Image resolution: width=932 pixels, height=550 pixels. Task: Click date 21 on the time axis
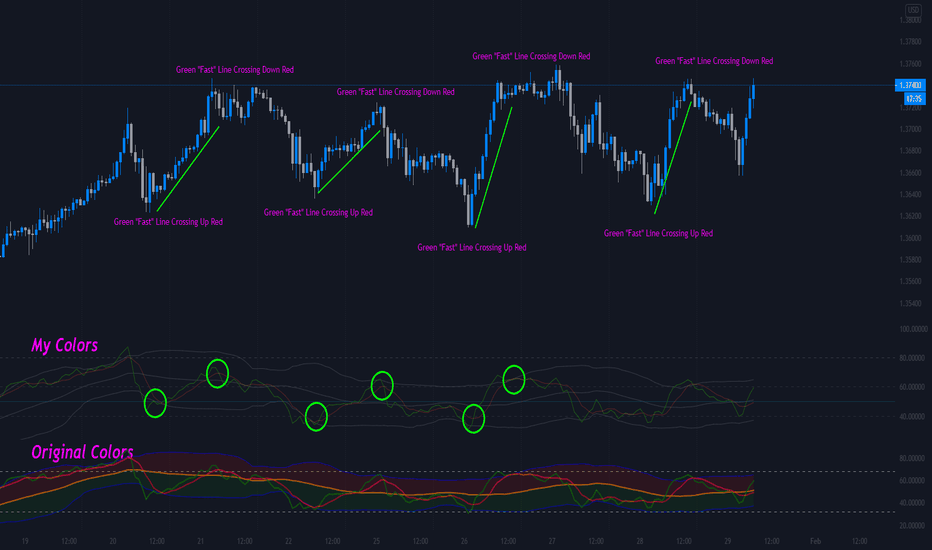200,541
